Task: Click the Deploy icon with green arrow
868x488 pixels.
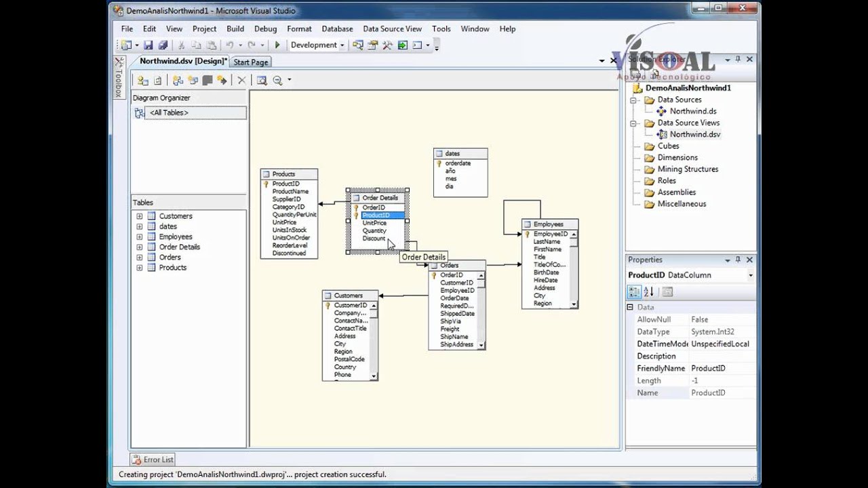Action: click(x=403, y=45)
